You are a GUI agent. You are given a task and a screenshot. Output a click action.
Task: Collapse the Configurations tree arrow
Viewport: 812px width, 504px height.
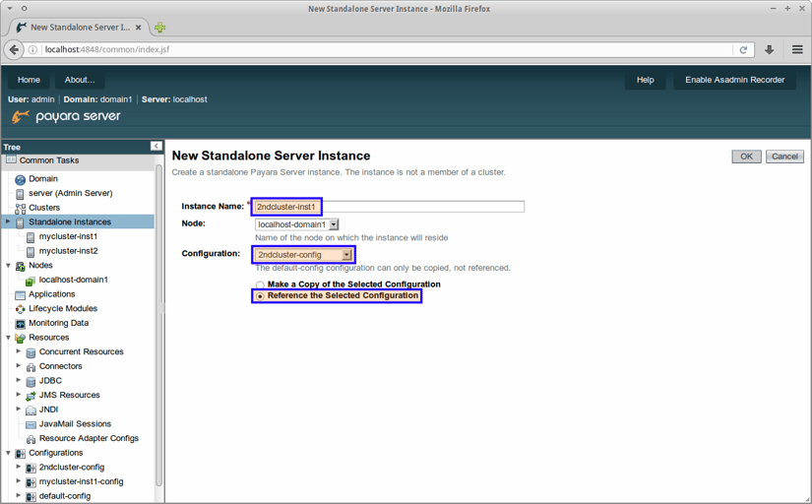tap(8, 453)
